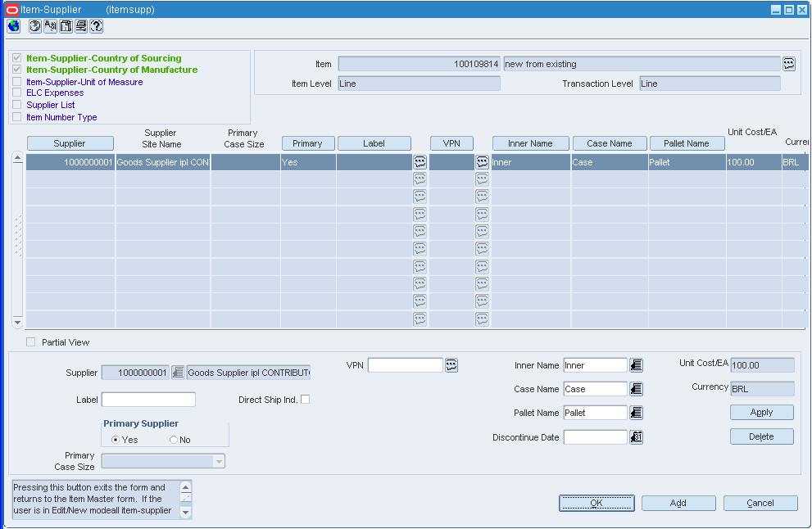The width and height of the screenshot is (812, 529).
Task: Click the Pallet Name input field
Action: (x=595, y=413)
